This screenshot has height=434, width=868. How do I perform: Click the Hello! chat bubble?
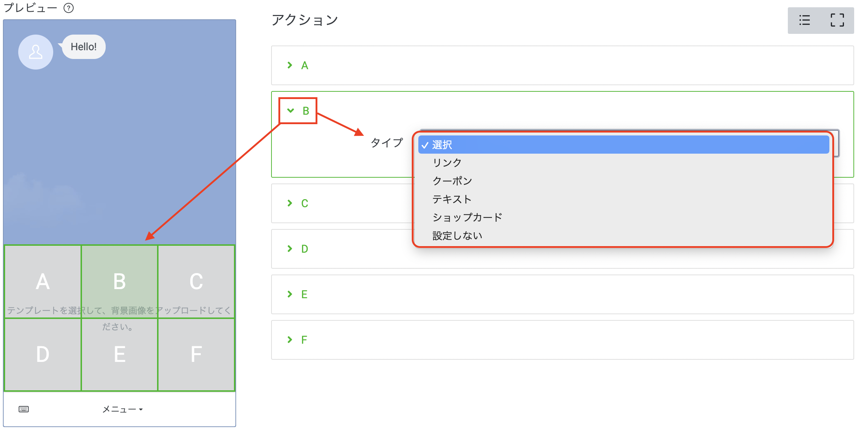tap(83, 47)
